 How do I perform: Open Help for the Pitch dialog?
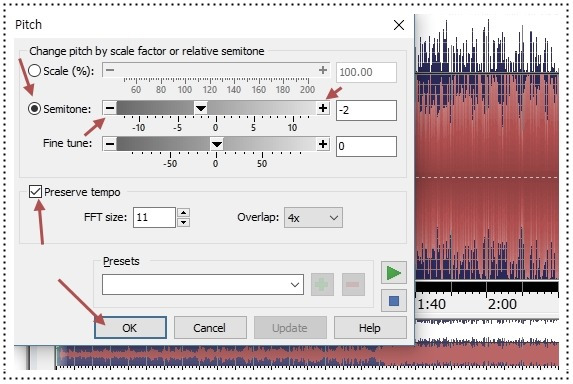[370, 328]
